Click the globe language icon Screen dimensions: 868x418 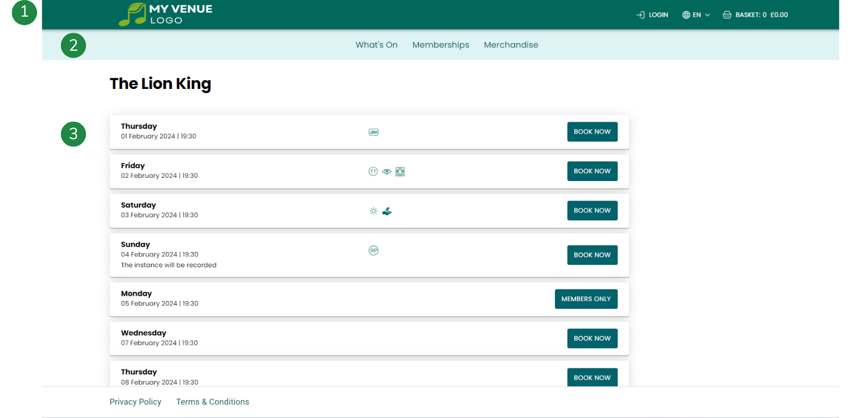point(686,15)
